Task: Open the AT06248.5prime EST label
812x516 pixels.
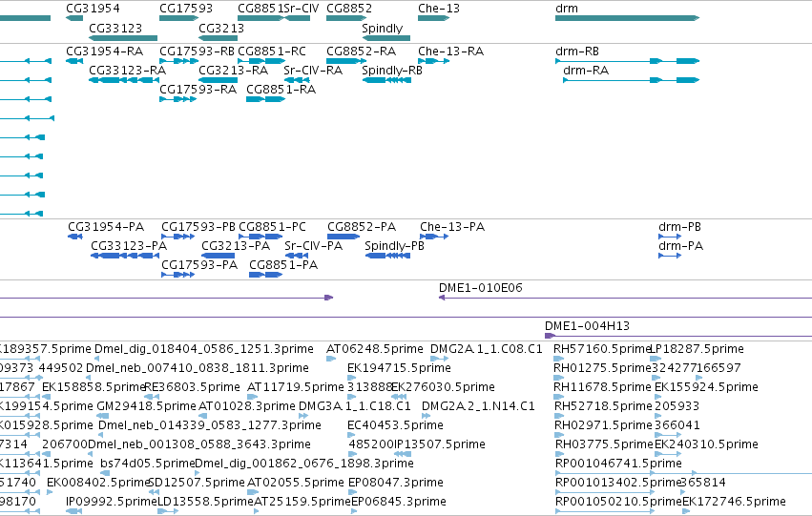Action: [x=374, y=349]
